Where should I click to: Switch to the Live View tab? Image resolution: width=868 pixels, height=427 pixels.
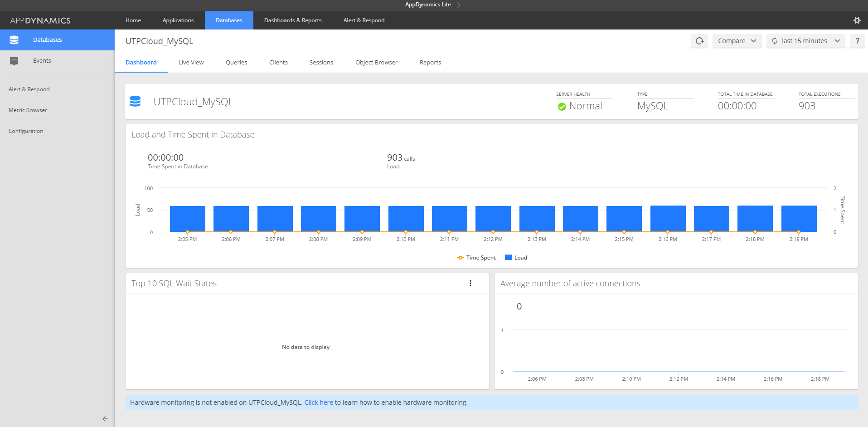191,63
